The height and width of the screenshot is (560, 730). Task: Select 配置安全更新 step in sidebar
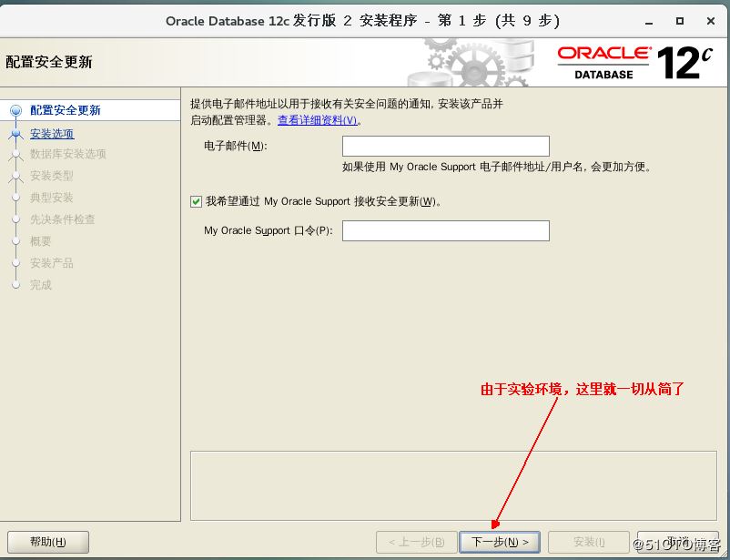66,110
